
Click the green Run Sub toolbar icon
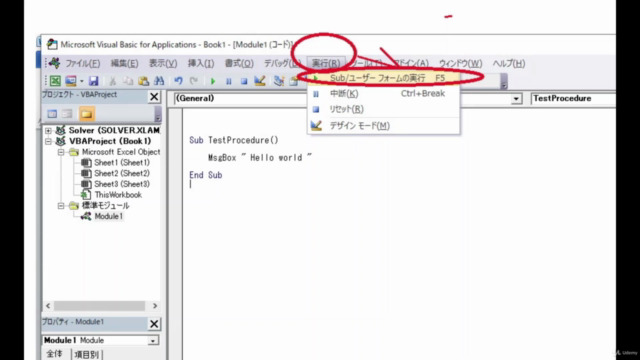pos(213,81)
